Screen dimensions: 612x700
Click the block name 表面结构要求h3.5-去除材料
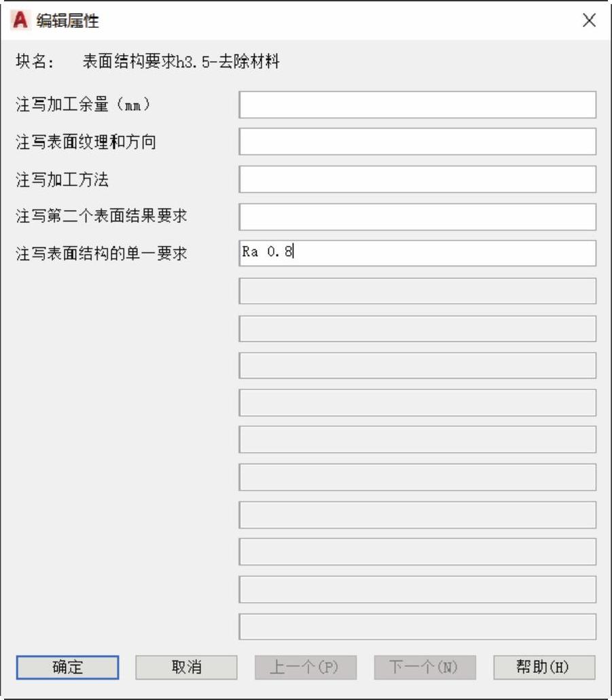pyautogui.click(x=181, y=63)
